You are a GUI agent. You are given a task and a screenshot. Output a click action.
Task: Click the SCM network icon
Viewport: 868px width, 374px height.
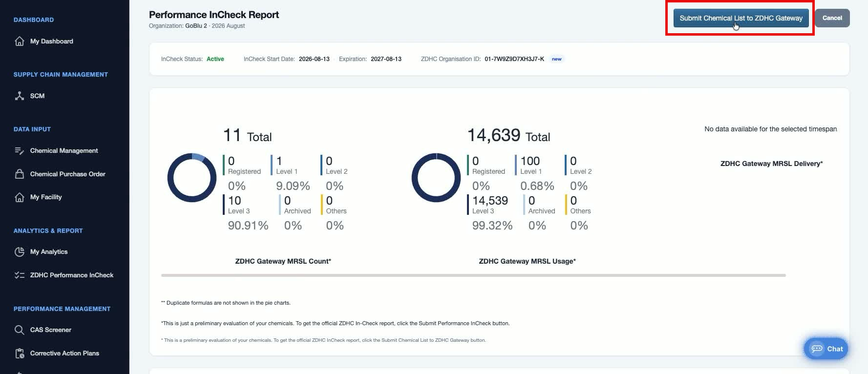[20, 96]
